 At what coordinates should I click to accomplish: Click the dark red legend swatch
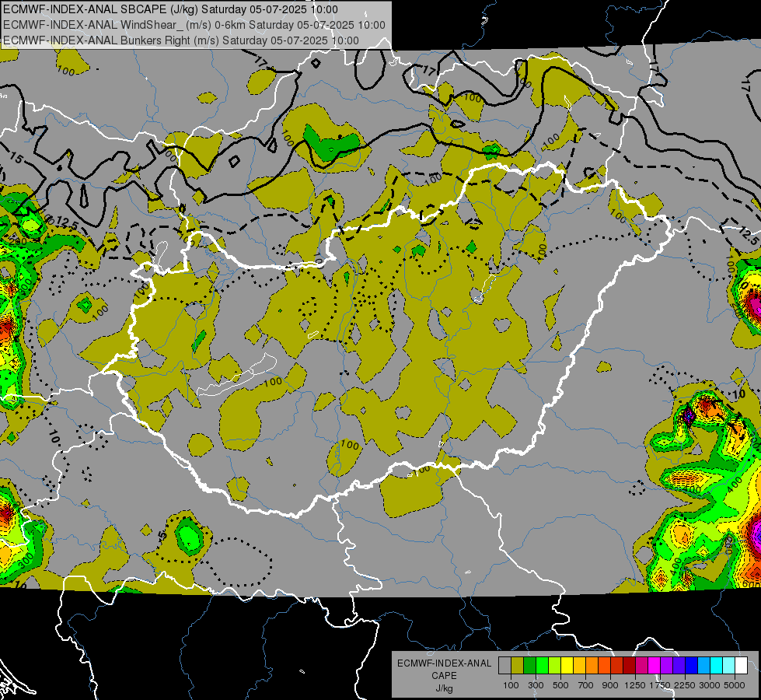[x=630, y=666]
